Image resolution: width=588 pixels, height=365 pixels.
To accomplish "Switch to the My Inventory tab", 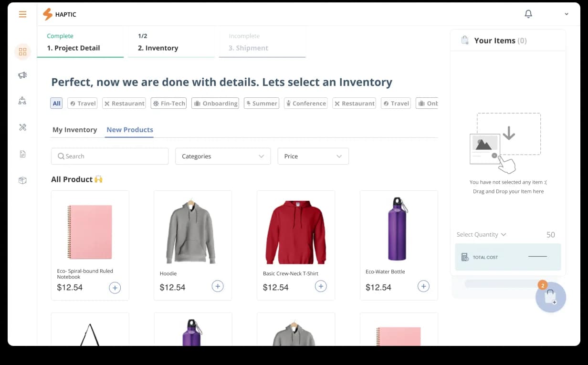I will coord(74,130).
